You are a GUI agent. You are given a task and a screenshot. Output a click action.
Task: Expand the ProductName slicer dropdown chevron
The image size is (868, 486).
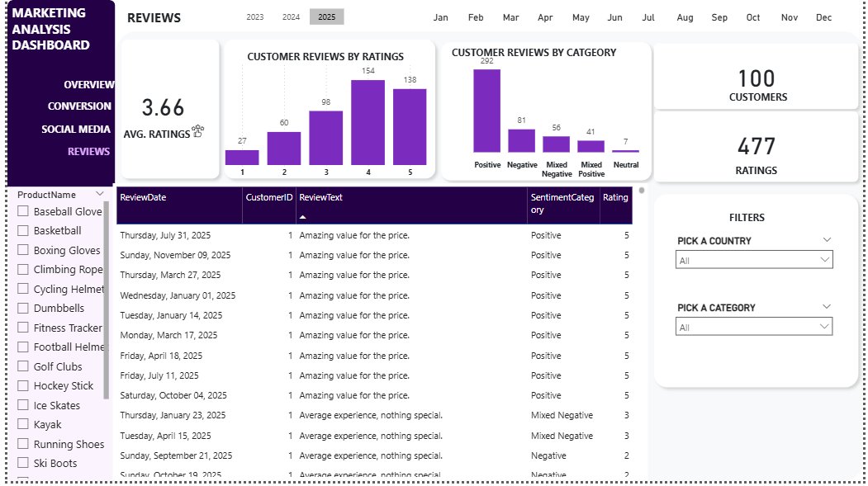point(100,194)
